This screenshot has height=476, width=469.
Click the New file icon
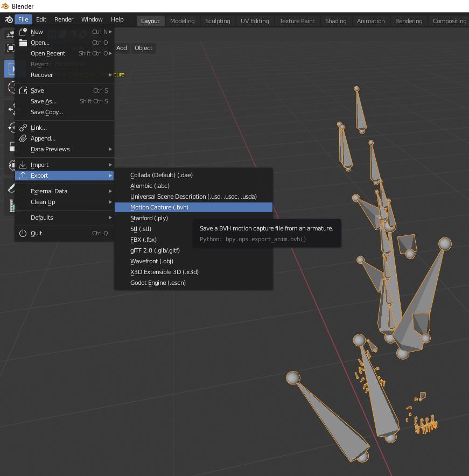[x=23, y=32]
